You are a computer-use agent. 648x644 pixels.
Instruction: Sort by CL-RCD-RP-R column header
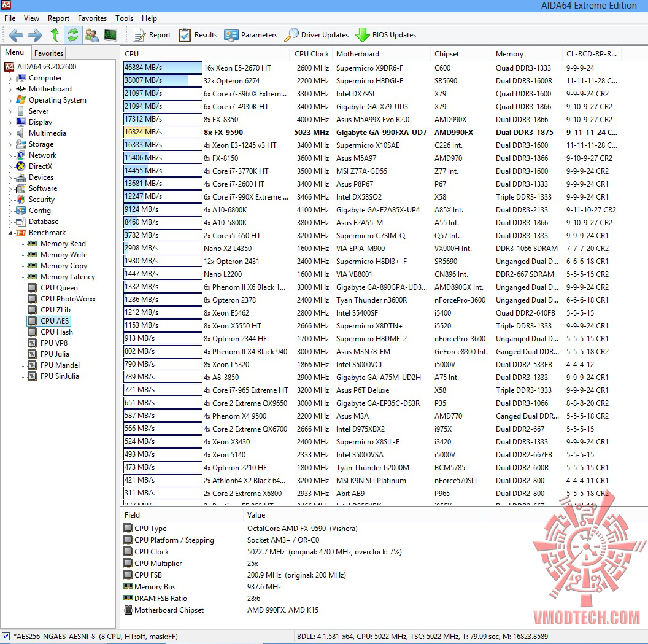coord(592,54)
